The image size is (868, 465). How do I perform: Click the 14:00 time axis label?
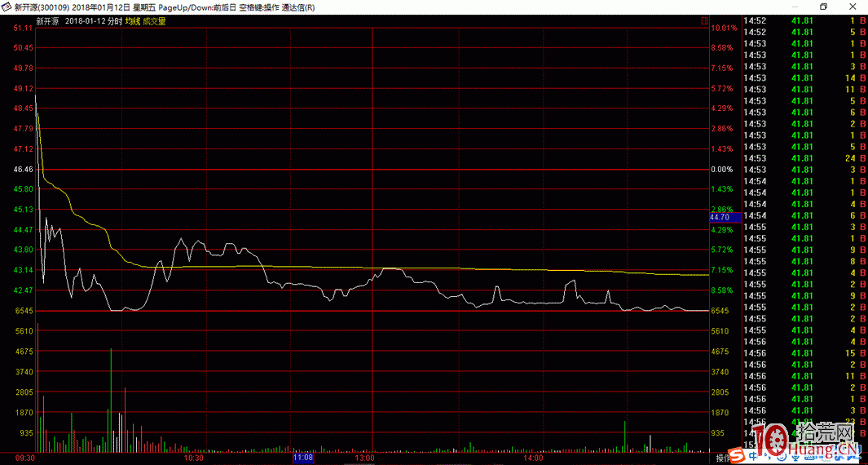[532, 458]
